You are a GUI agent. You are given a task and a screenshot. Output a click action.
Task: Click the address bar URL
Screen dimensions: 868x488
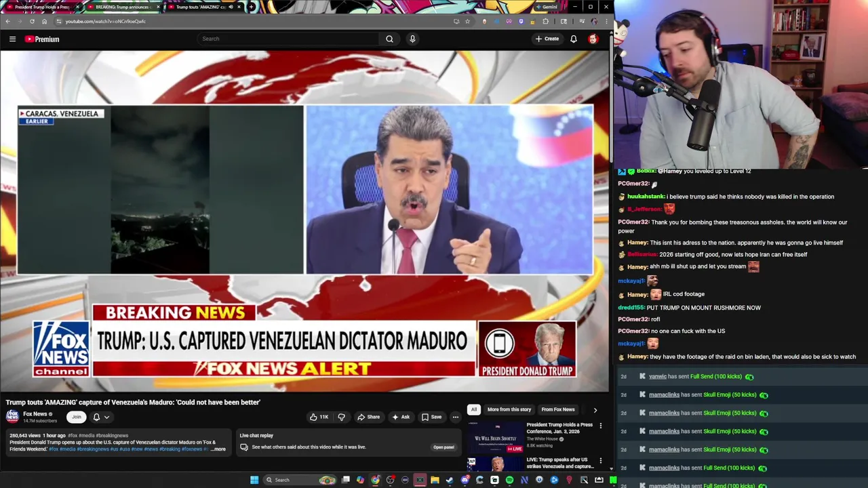pyautogui.click(x=105, y=21)
